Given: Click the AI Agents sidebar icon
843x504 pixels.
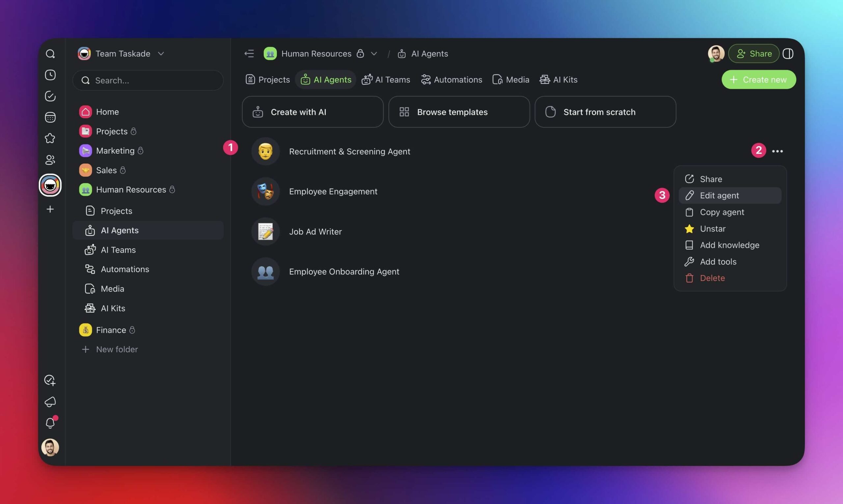Looking at the screenshot, I should [90, 230].
